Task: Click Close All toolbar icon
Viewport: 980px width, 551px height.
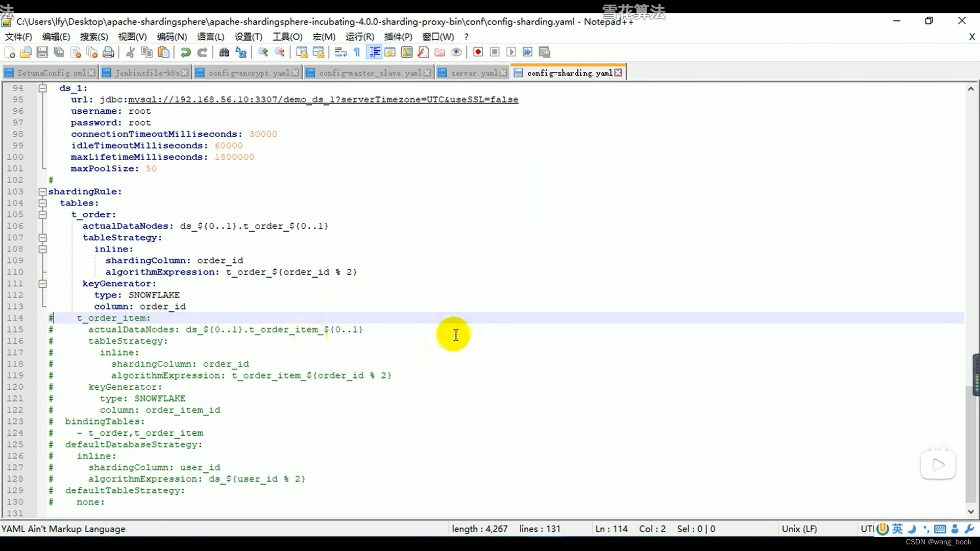Action: click(x=92, y=52)
